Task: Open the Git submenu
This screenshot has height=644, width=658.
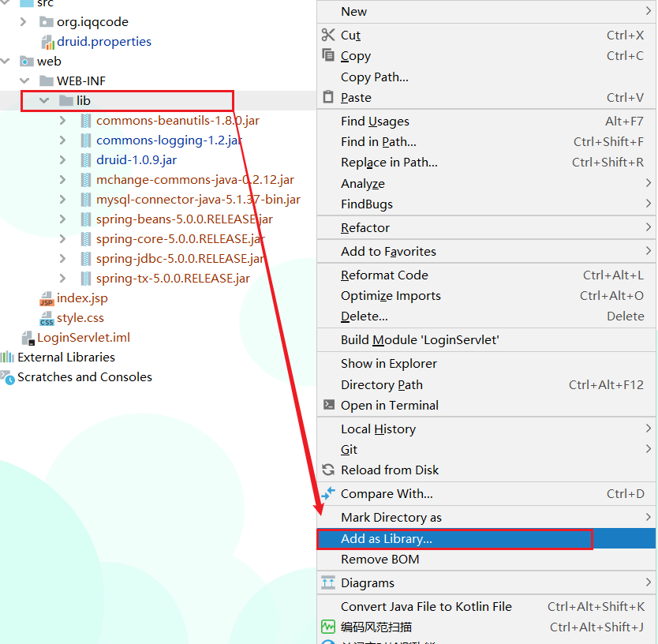Action: (486, 450)
